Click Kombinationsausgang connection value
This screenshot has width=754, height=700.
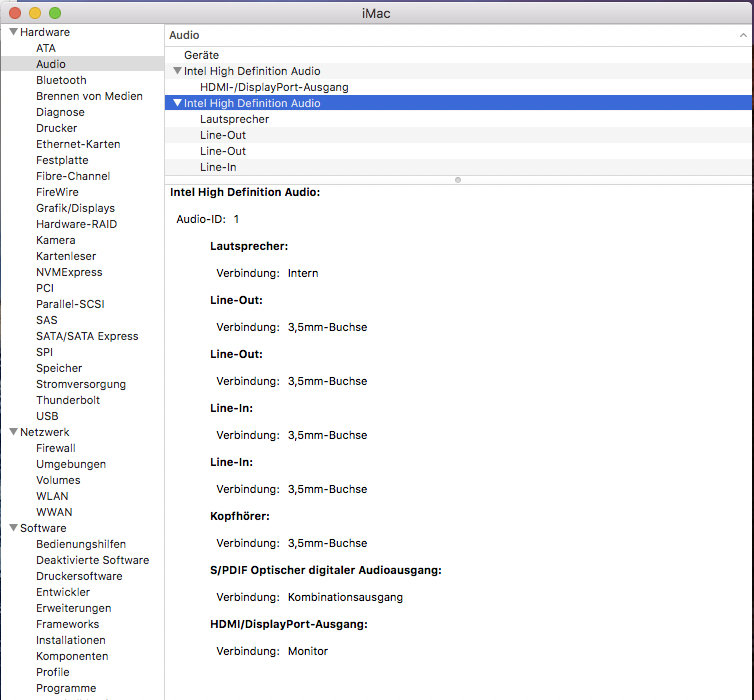coord(345,597)
